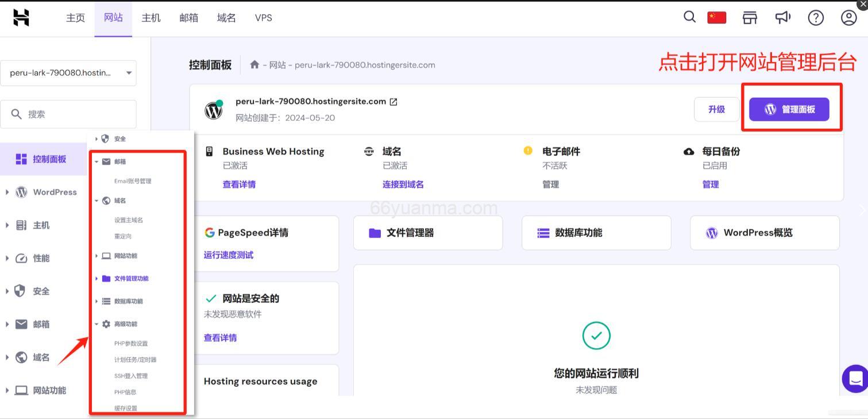Click the megaphone announcements icon
The height and width of the screenshot is (419, 868).
pyautogui.click(x=782, y=17)
